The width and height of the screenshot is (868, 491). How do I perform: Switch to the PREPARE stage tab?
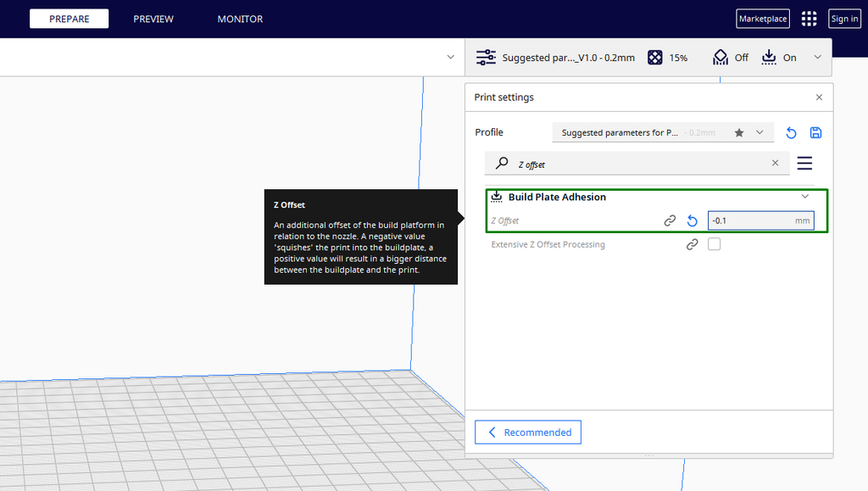coord(70,19)
